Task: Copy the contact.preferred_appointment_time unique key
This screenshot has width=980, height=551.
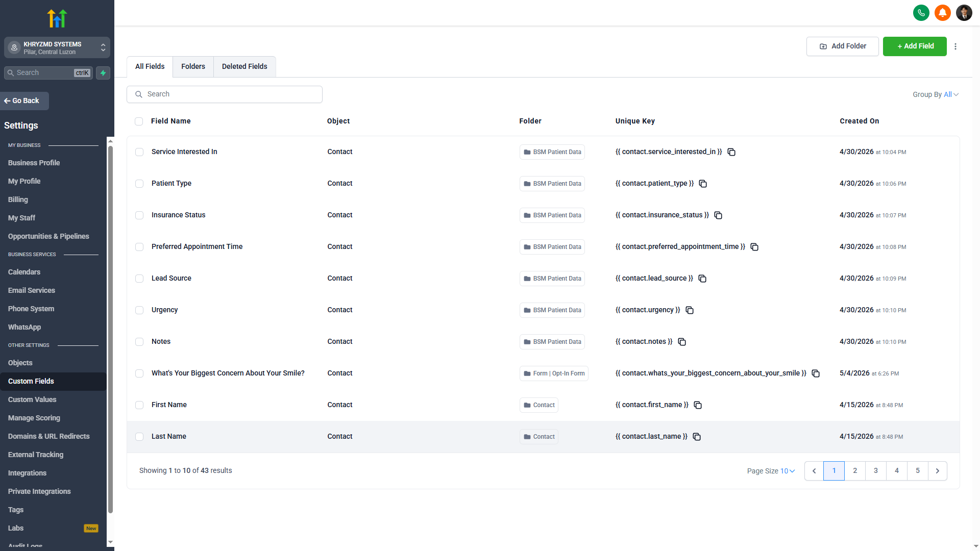Action: tap(754, 247)
